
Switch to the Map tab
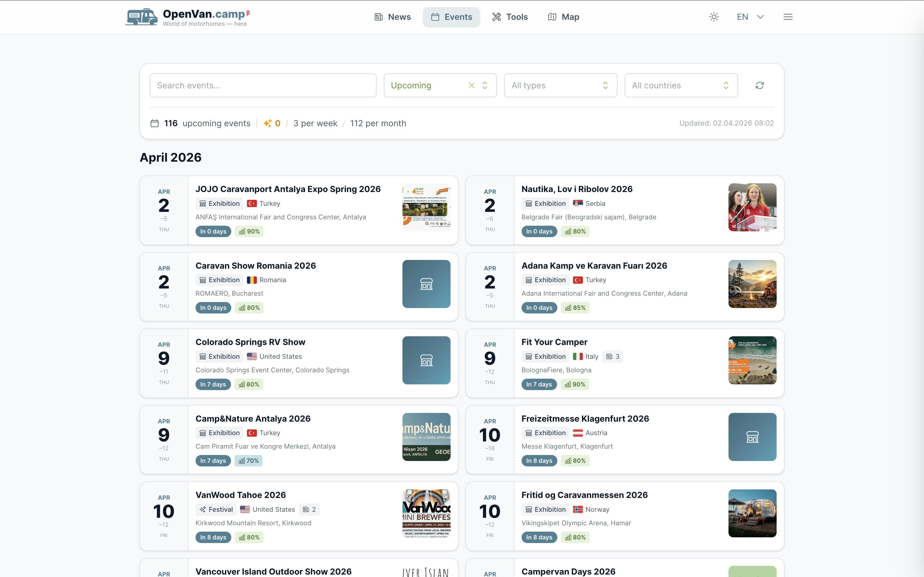[x=564, y=17]
